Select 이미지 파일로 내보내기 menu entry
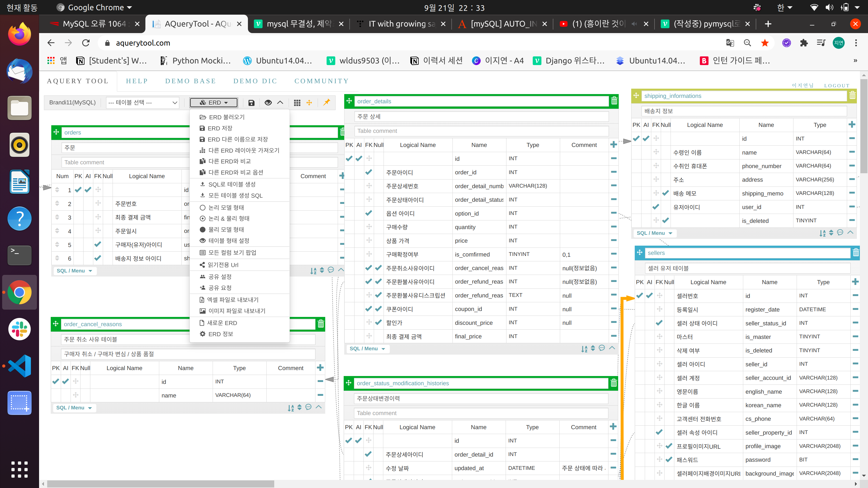Screen dimensions: 868x488 pos(237,311)
